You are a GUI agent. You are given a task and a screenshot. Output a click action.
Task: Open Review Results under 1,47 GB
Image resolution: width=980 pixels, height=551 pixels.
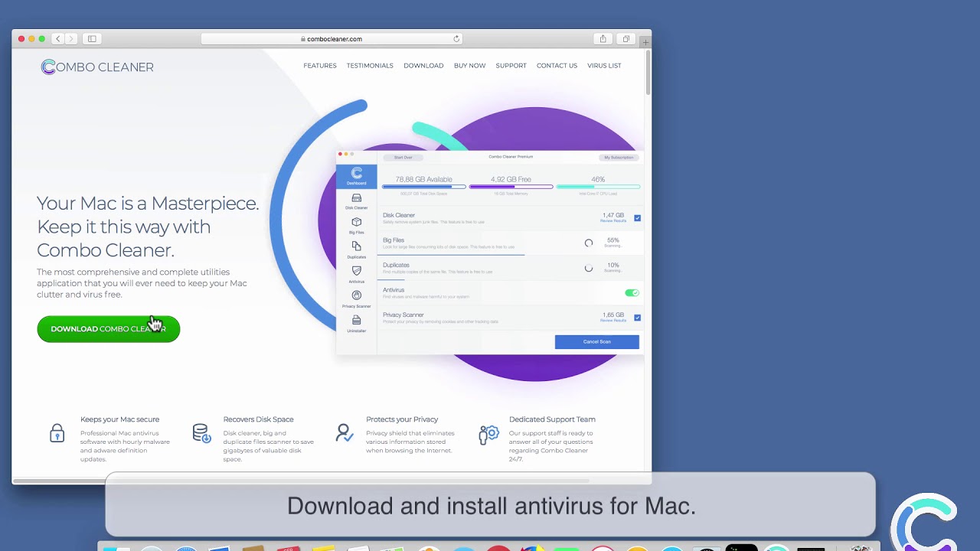pos(613,221)
